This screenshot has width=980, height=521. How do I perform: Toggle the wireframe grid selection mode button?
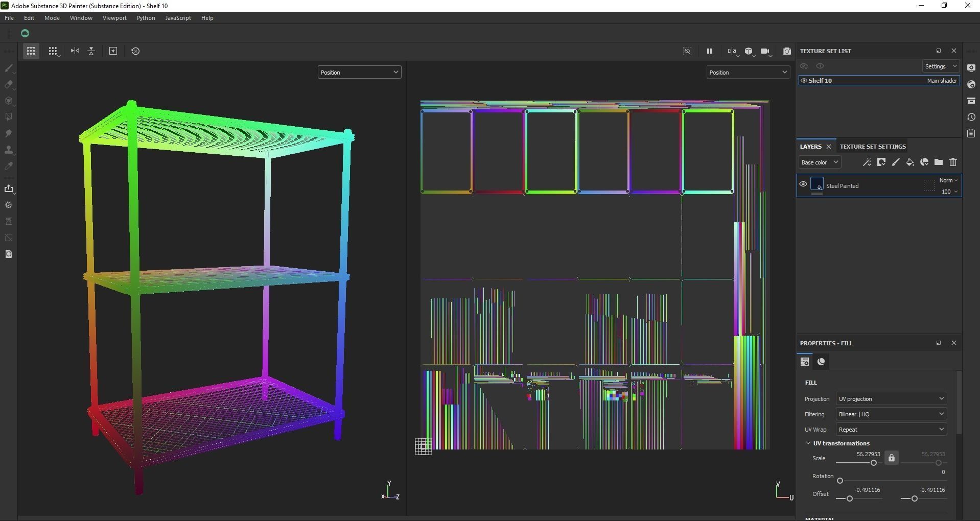click(31, 51)
